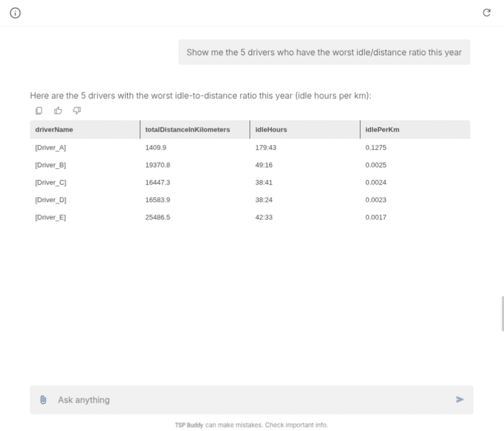Viewport: 504px width, 431px height.
Task: Attach a file using the paperclip icon
Action: tap(43, 399)
